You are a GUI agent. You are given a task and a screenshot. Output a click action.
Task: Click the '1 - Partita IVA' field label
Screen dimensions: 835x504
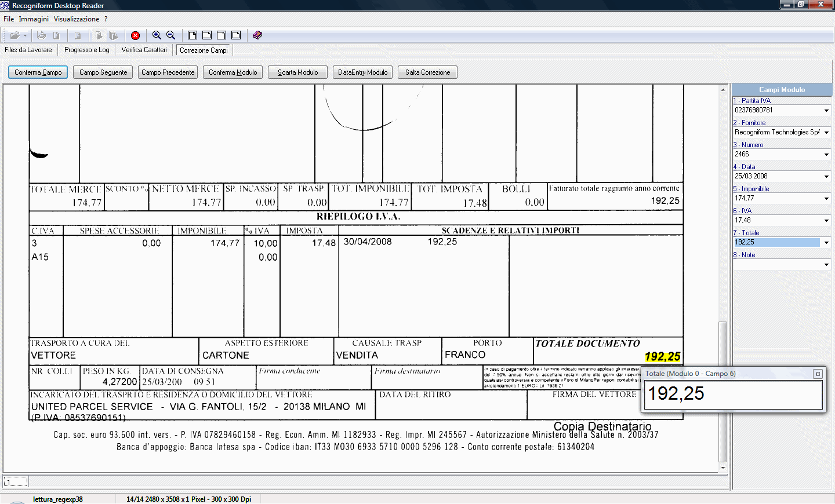click(x=752, y=101)
